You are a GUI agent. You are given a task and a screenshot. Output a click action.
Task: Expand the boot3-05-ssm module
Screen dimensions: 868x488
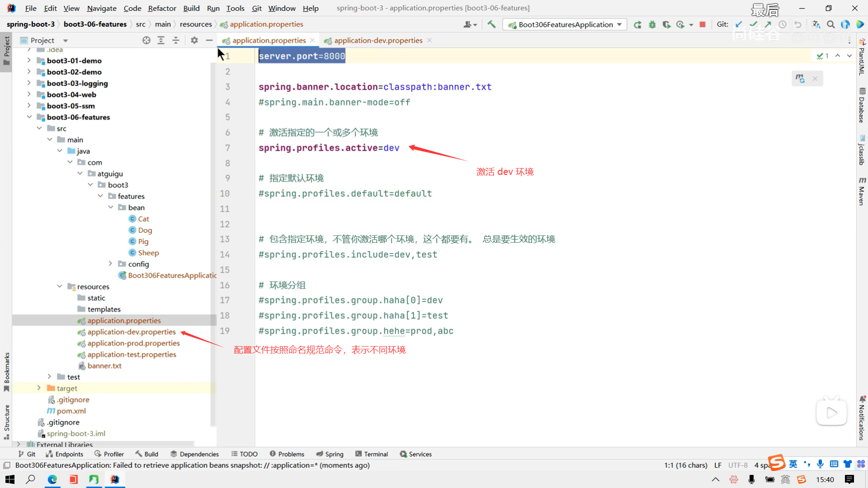pos(29,106)
